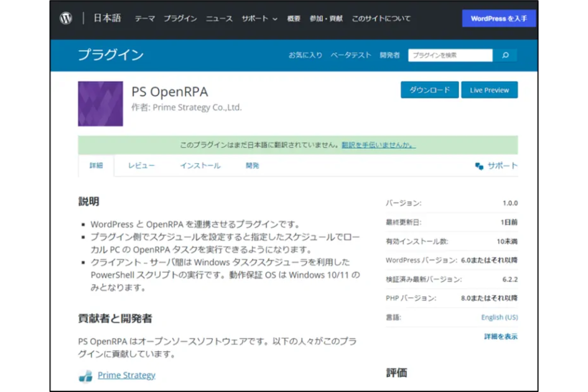The height and width of the screenshot is (392, 588).
Task: Click the Prime Strategy contributor icon
Action: coord(87,375)
